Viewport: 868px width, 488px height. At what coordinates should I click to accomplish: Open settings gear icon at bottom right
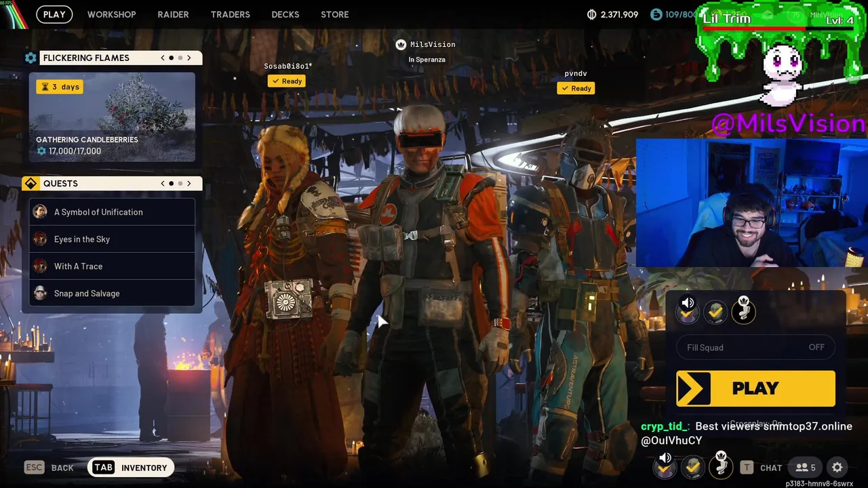[x=837, y=468]
